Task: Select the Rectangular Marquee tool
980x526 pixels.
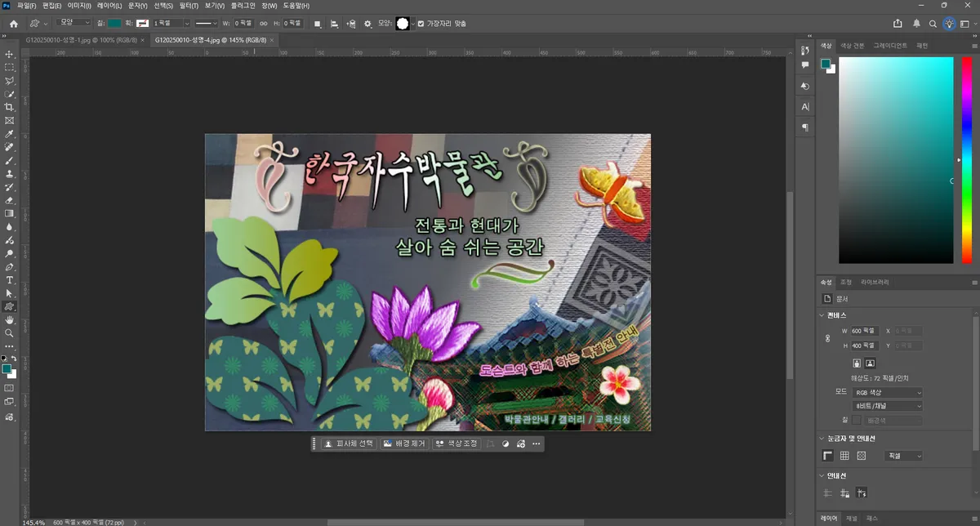Action: (x=10, y=67)
